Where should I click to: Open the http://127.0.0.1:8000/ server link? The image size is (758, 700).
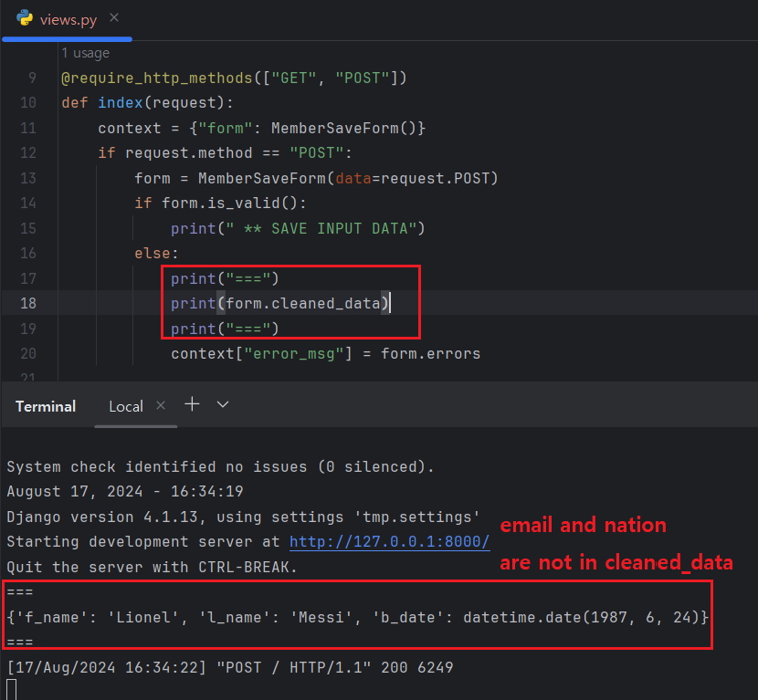pyautogui.click(x=389, y=542)
